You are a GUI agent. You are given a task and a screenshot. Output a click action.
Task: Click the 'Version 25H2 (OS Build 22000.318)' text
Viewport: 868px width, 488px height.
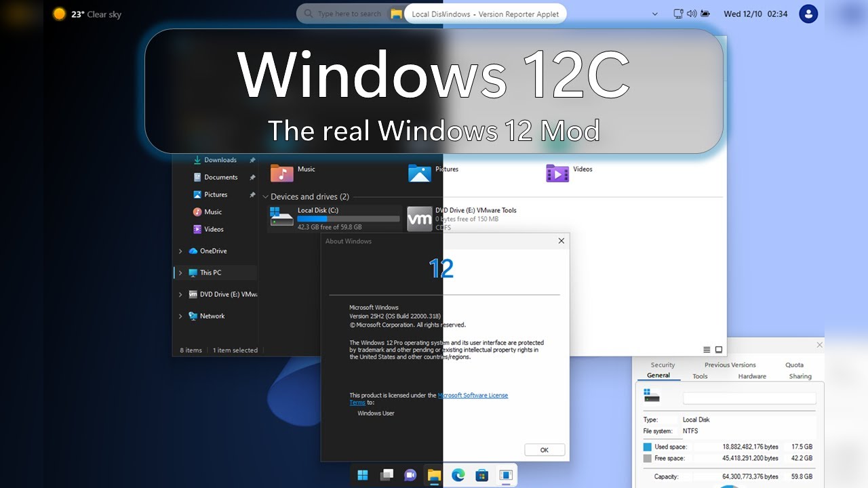(395, 316)
